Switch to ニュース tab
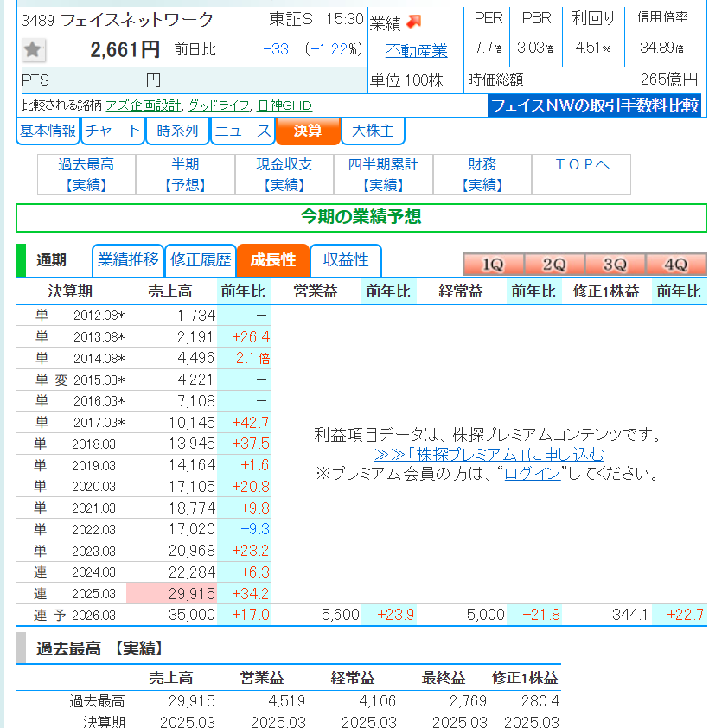 [243, 131]
